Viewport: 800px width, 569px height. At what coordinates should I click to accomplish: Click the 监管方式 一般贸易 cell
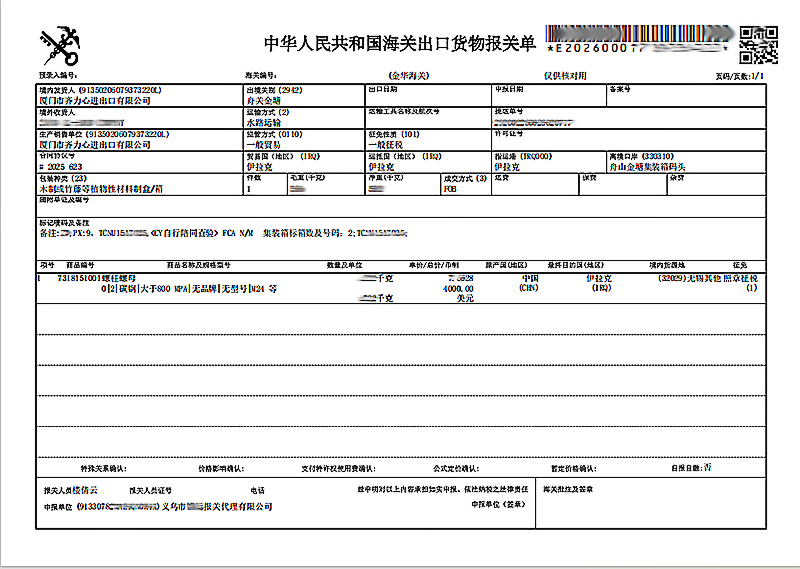coord(304,140)
